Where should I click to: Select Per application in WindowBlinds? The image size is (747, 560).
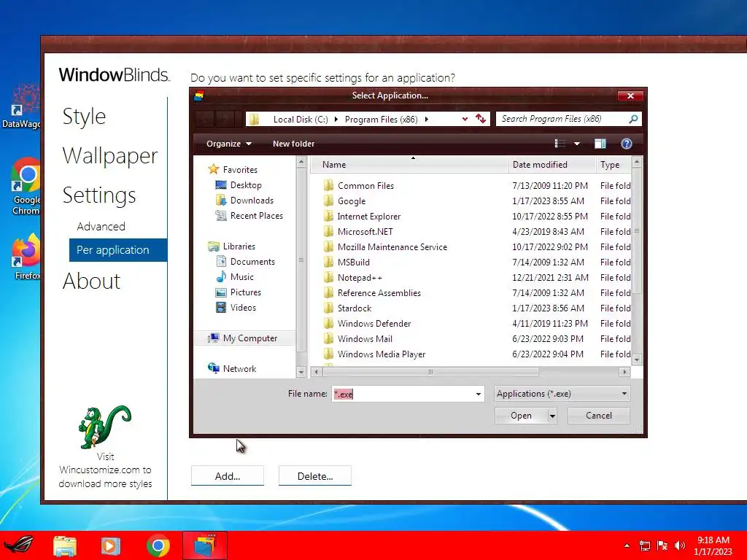[118, 250]
